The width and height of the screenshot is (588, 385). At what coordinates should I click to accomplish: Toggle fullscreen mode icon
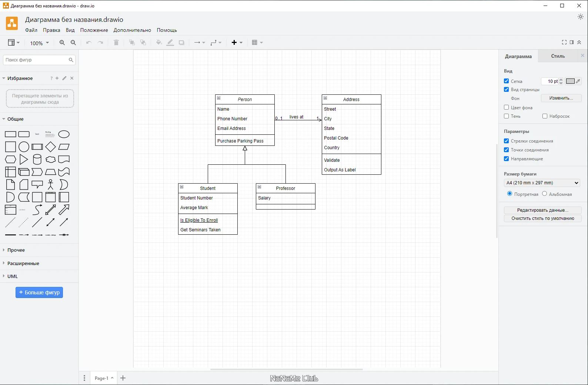[x=564, y=43]
